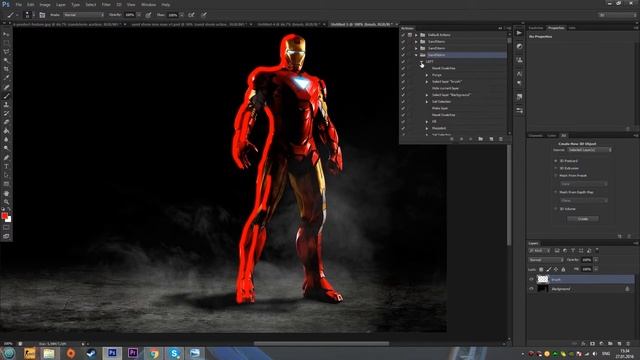This screenshot has width=640, height=360.
Task: Select the Crop tool
Action: click(x=6, y=69)
